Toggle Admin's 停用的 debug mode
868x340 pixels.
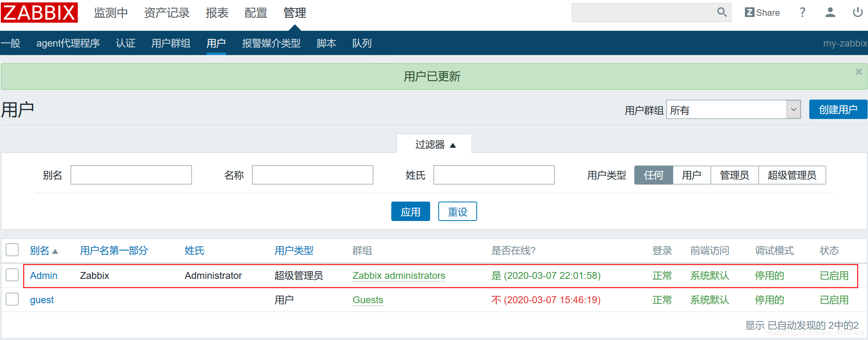pos(770,276)
